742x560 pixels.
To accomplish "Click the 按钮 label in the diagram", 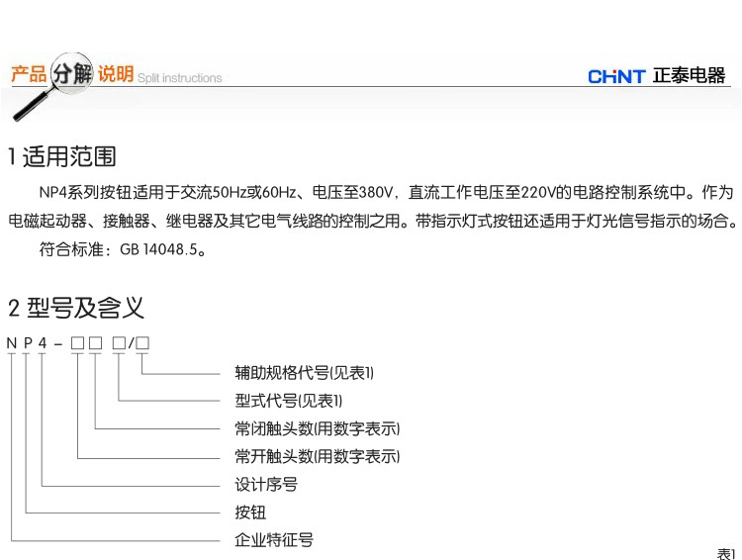I will tap(249, 513).
